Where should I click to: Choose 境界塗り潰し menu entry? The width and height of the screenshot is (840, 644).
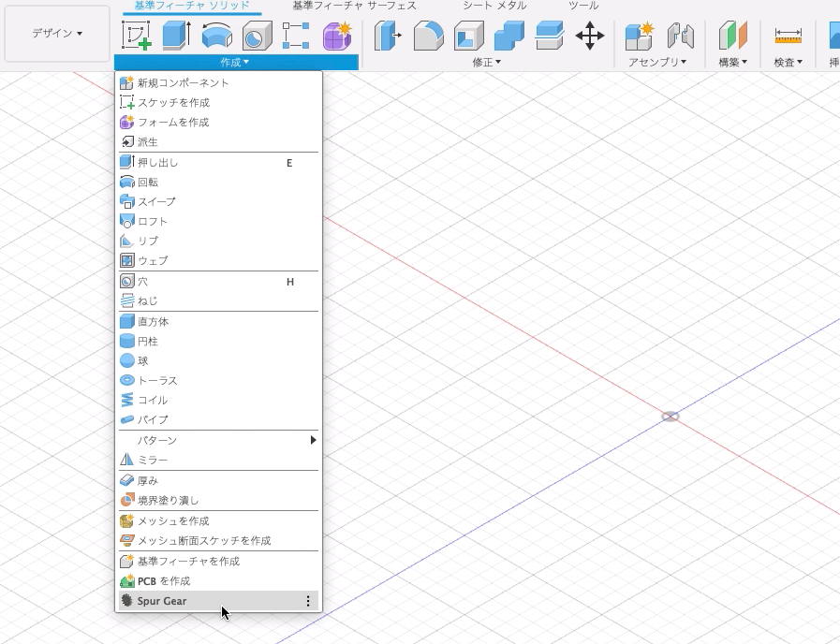[218, 500]
